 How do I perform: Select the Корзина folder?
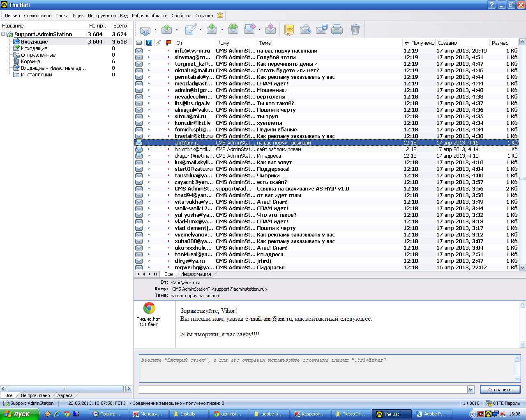tap(30, 62)
